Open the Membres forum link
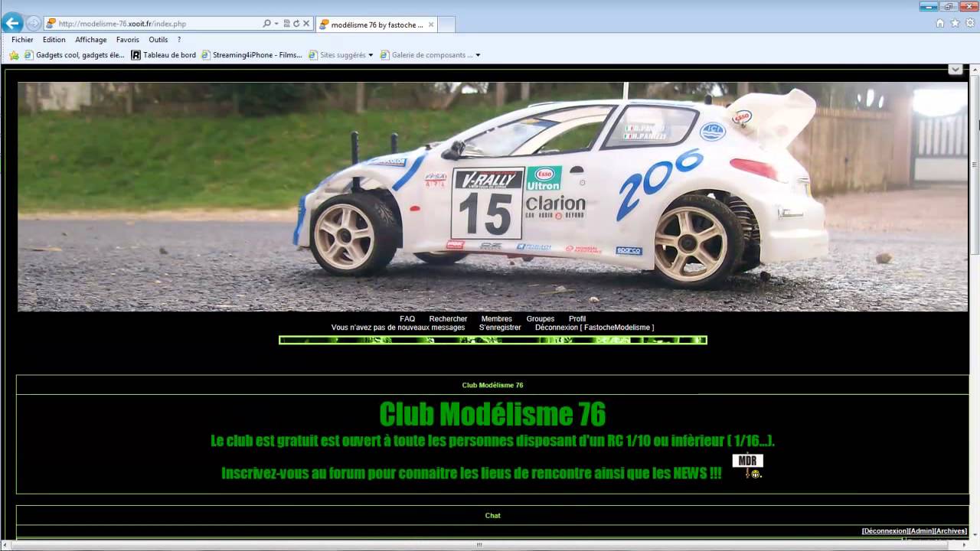The image size is (980, 551). [497, 319]
